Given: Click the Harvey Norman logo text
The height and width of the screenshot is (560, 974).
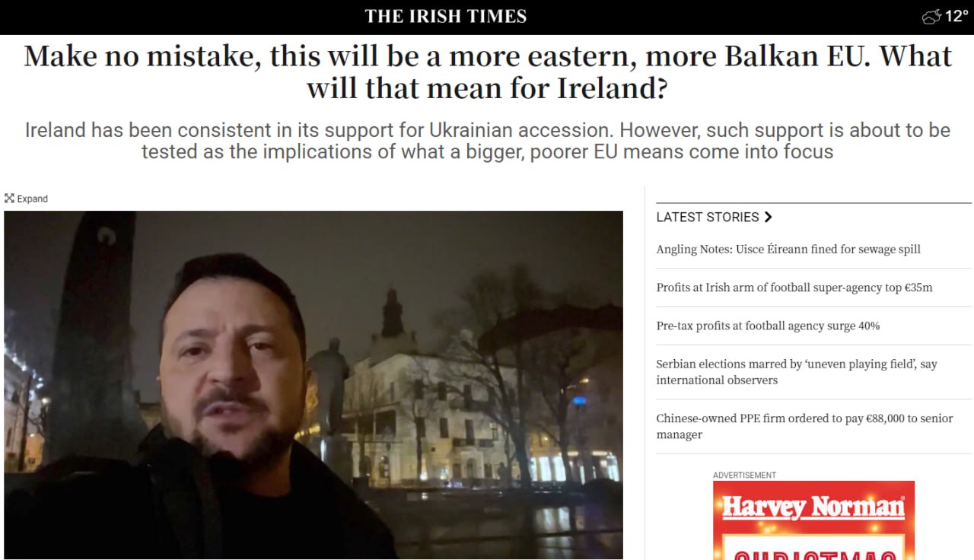Looking at the screenshot, I should [x=813, y=507].
